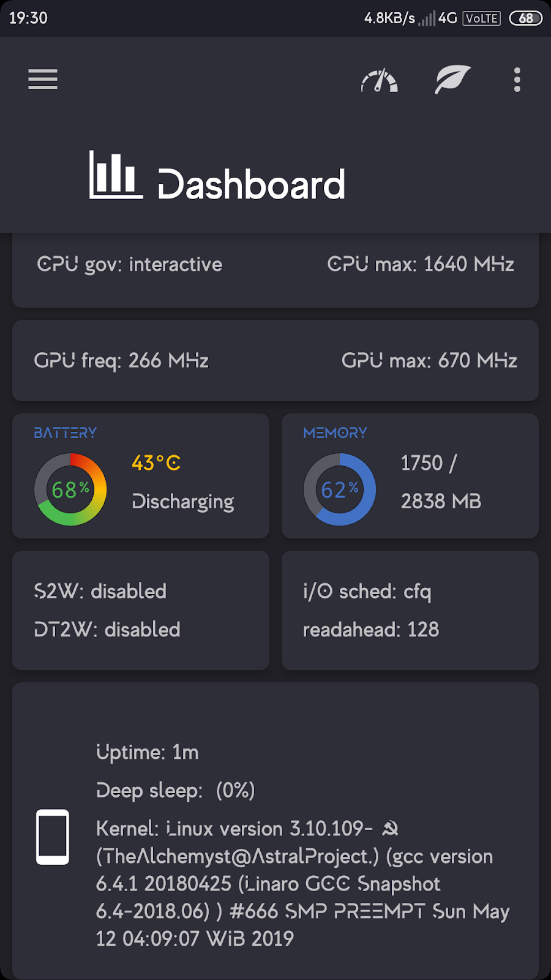
Task: Tap the battery 68% circular gauge
Action: [x=70, y=489]
